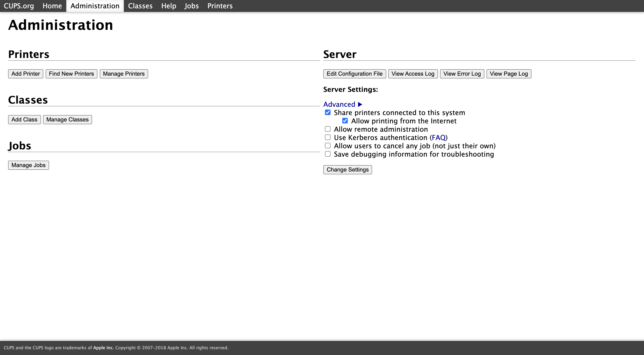Expand the Advanced server settings triangle
This screenshot has width=644, height=355.
[x=360, y=104]
